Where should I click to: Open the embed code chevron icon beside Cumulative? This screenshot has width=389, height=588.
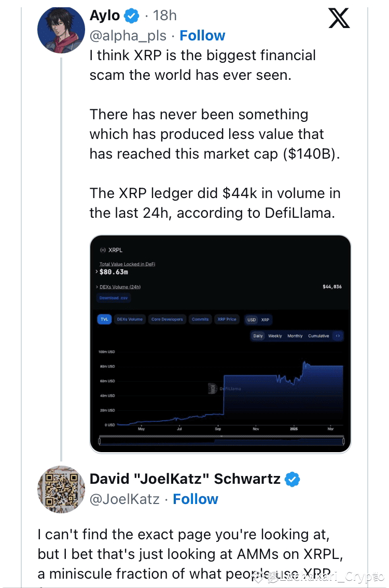point(338,336)
